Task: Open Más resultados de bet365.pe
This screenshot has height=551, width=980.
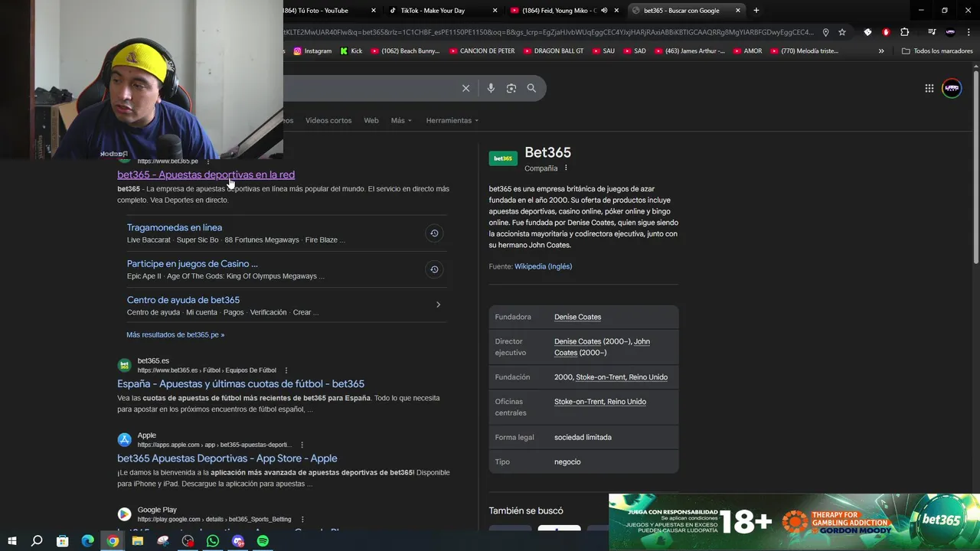Action: 175,334
